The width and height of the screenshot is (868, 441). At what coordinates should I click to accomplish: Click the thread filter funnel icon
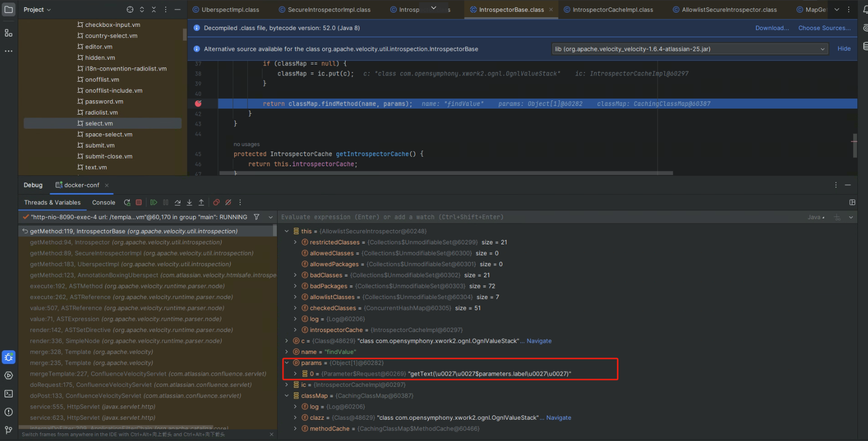click(x=257, y=217)
